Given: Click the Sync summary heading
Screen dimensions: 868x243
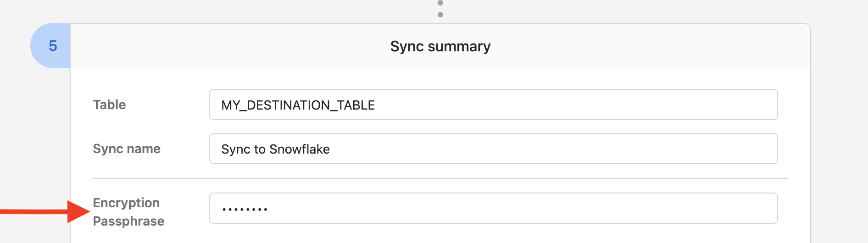Looking at the screenshot, I should click(x=440, y=46).
